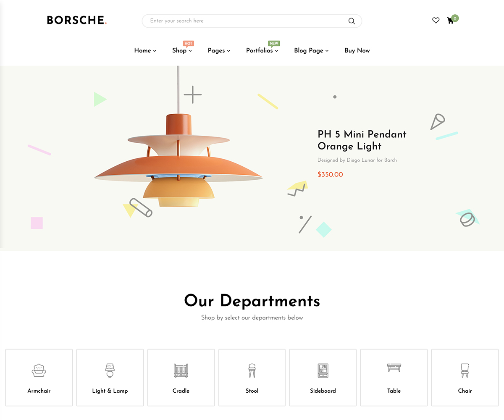Click the Stool label
Image resolution: width=504 pixels, height=420 pixels.
(252, 391)
